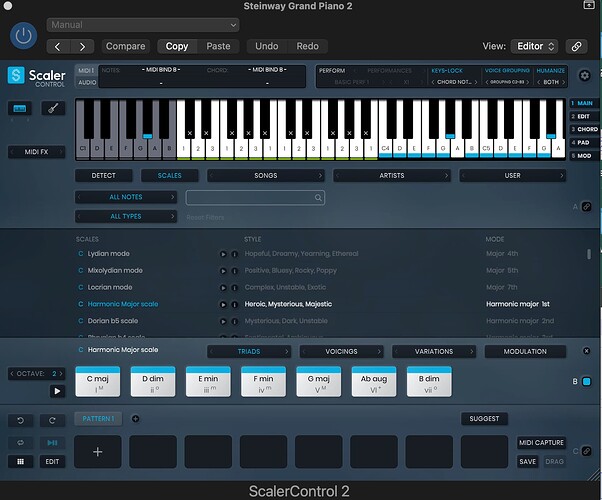Toggle the loop playback button
602x500 pixels.
click(x=21, y=442)
